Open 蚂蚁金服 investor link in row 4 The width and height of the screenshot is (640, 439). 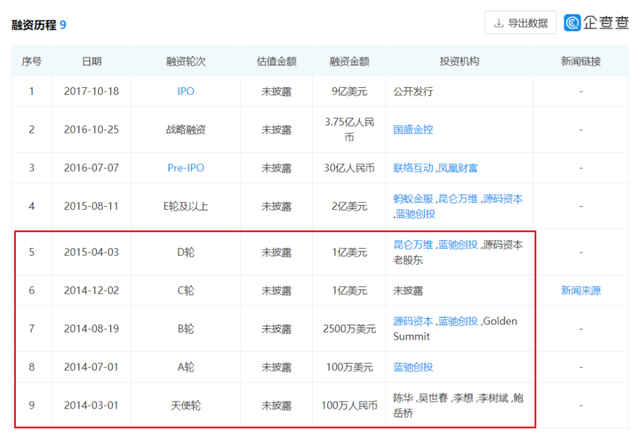point(413,199)
